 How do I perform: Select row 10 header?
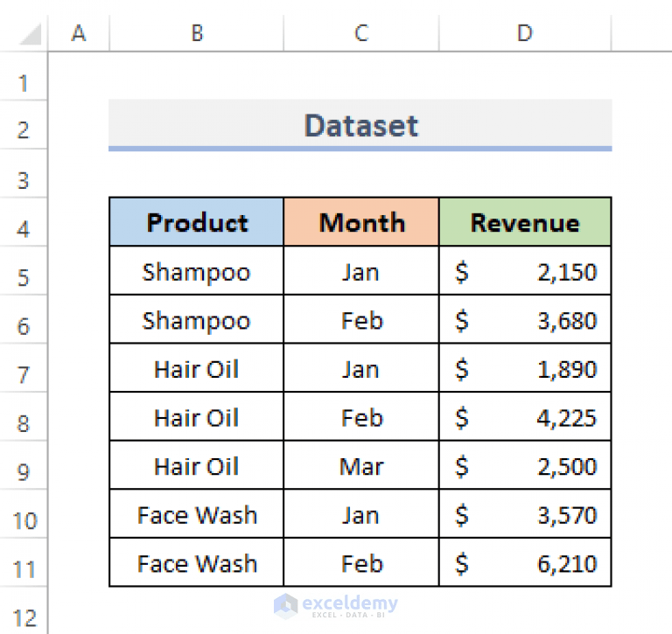click(x=23, y=513)
